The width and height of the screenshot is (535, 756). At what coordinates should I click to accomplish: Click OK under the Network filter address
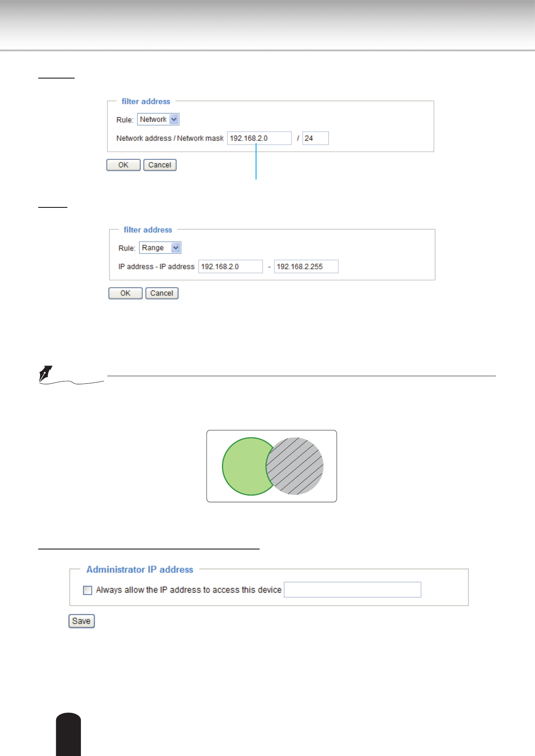coord(123,165)
